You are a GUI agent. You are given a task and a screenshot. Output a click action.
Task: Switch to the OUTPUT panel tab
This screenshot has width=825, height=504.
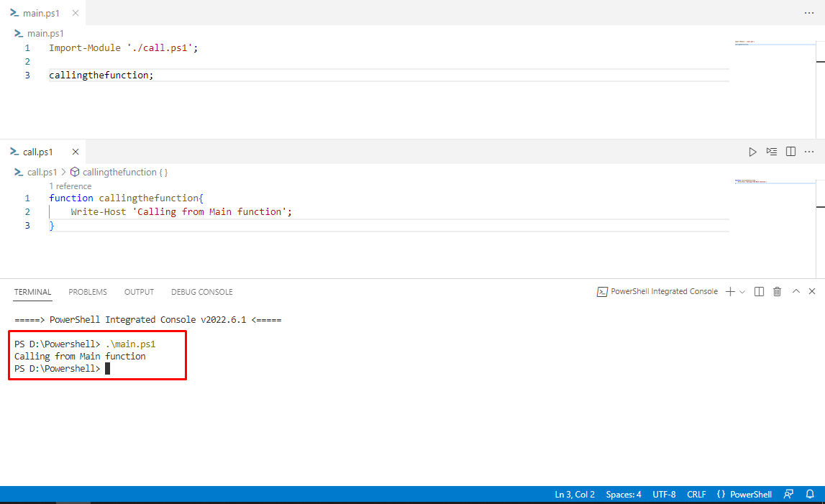point(139,292)
